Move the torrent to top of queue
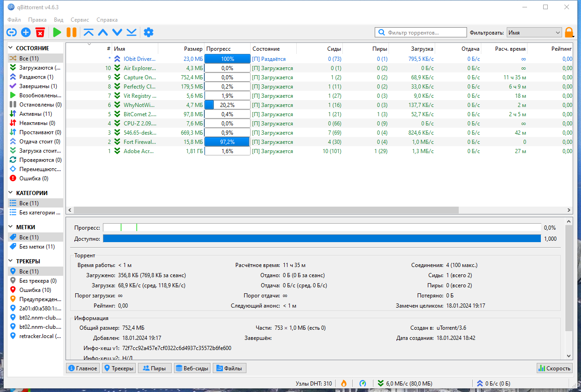581x392 pixels. [x=89, y=32]
